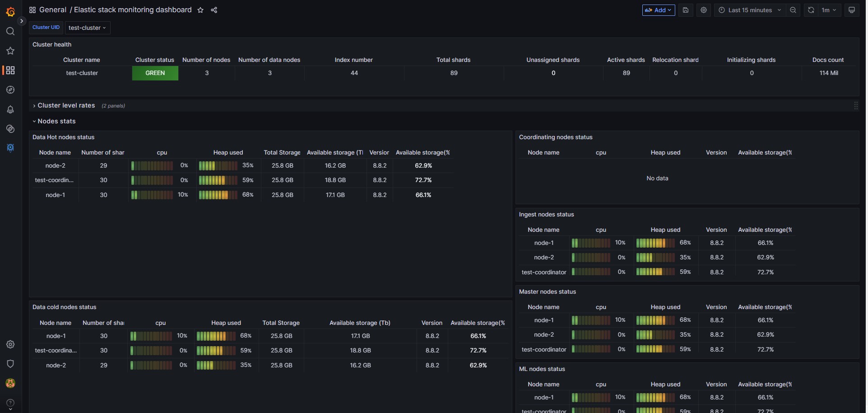This screenshot has width=868, height=413.
Task: Enable kiosk mode with the TV icon
Action: click(852, 10)
